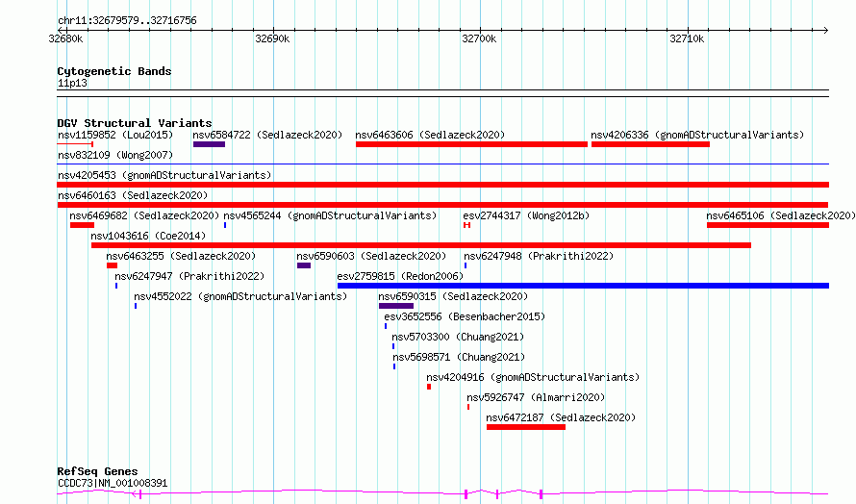Click nsv5703300 (Chuang2021) label
This screenshot has height=504, width=856.
click(458, 337)
